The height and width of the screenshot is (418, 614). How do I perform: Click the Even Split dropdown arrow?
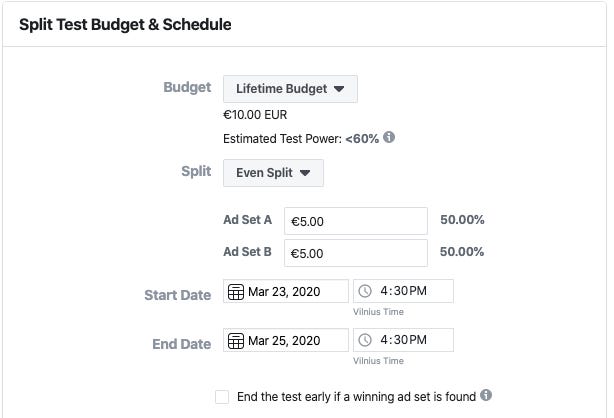coord(305,173)
